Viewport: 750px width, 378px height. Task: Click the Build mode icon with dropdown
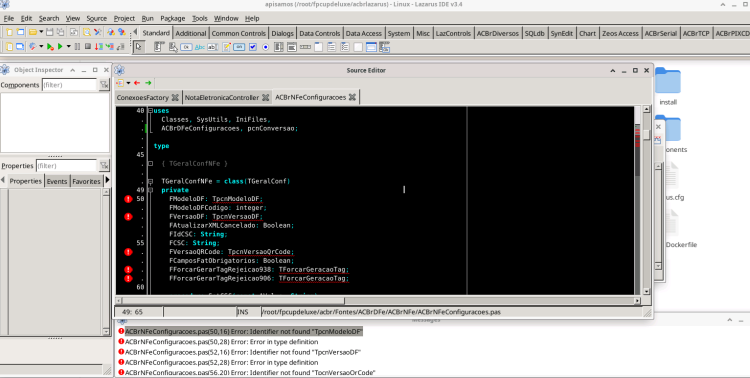pos(33,46)
